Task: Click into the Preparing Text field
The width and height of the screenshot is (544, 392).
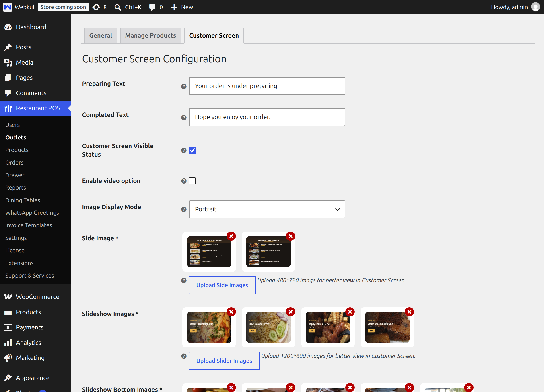Action: click(267, 86)
